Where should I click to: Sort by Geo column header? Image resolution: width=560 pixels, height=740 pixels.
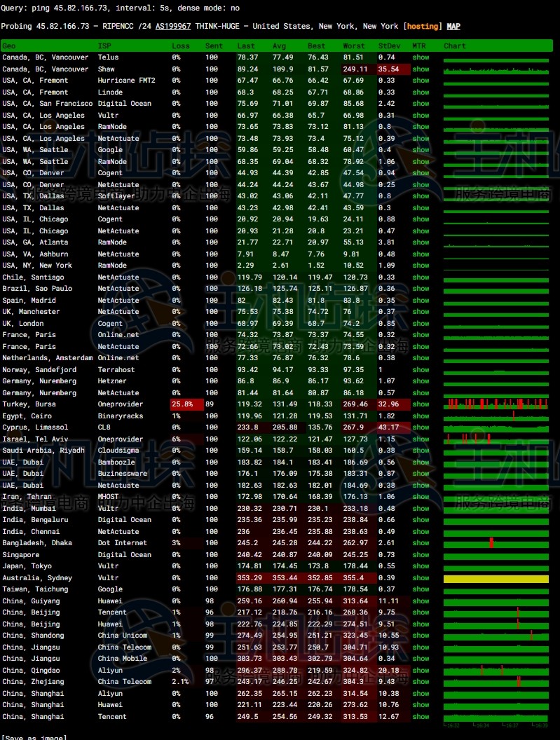[x=9, y=46]
